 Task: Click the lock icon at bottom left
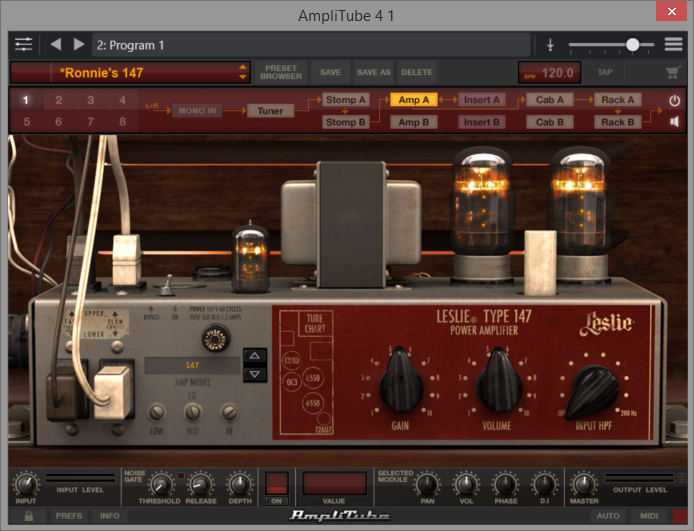(29, 516)
